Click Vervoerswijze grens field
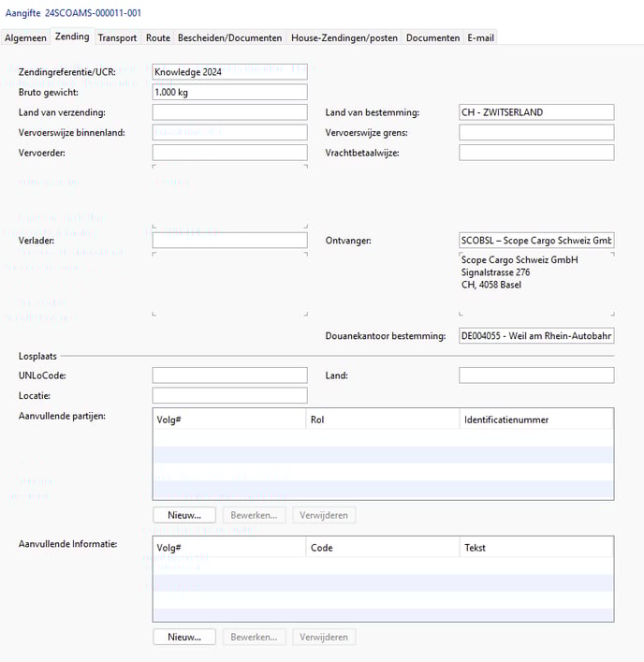Screen dimensions: 644x662 click(536, 133)
